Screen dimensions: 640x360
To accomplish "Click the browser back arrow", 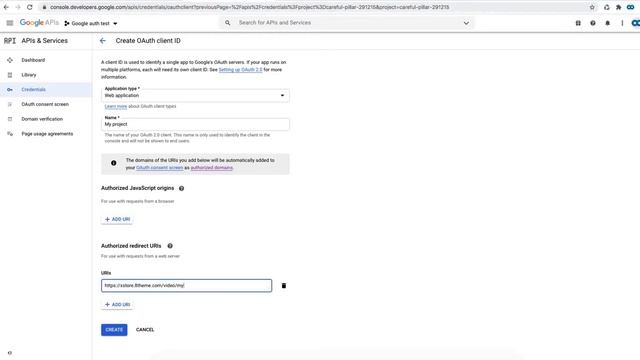I will 6,7.
